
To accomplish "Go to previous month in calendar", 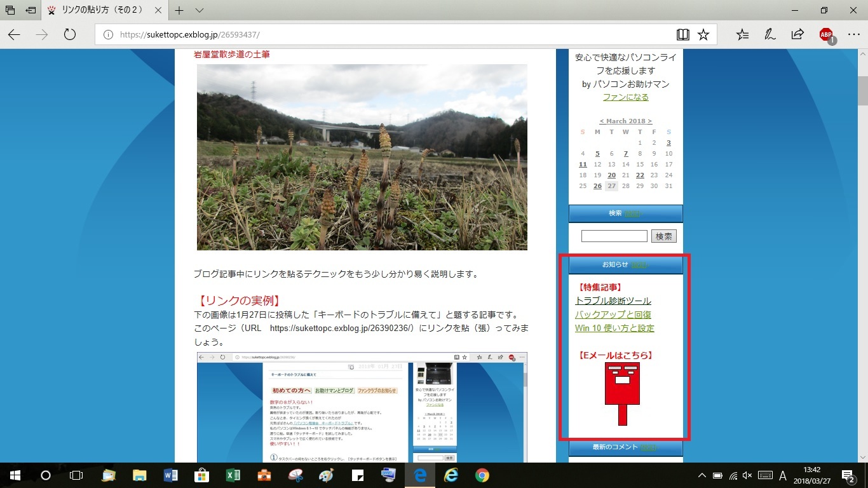I will pyautogui.click(x=601, y=121).
